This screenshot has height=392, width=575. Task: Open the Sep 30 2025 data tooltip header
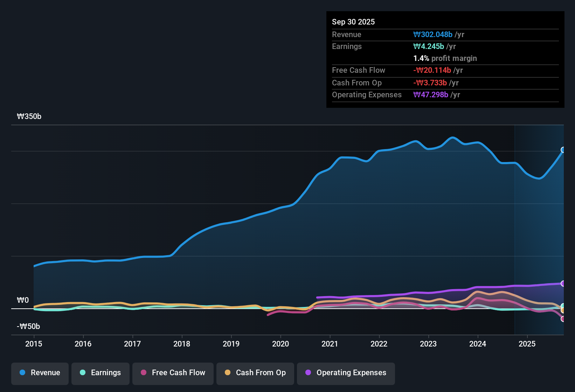353,22
